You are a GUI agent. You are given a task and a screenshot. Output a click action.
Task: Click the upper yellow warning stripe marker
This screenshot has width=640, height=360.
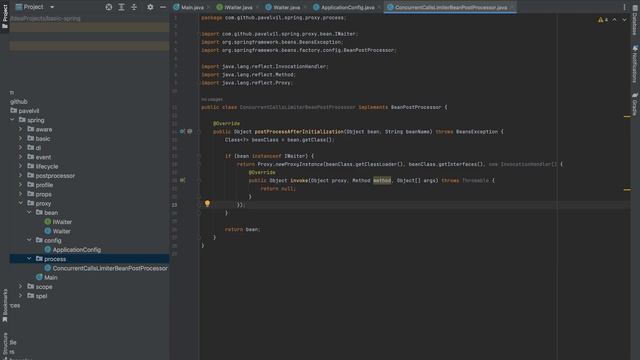click(x=627, y=116)
